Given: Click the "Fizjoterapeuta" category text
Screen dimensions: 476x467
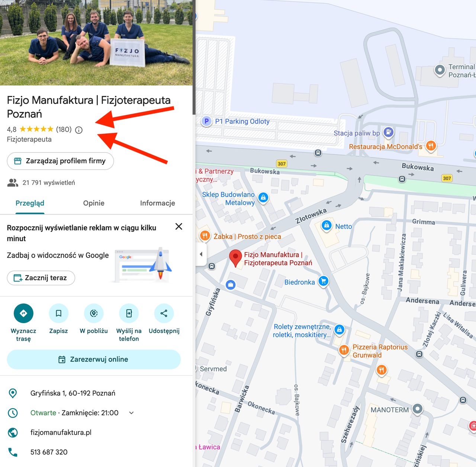Looking at the screenshot, I should (29, 139).
